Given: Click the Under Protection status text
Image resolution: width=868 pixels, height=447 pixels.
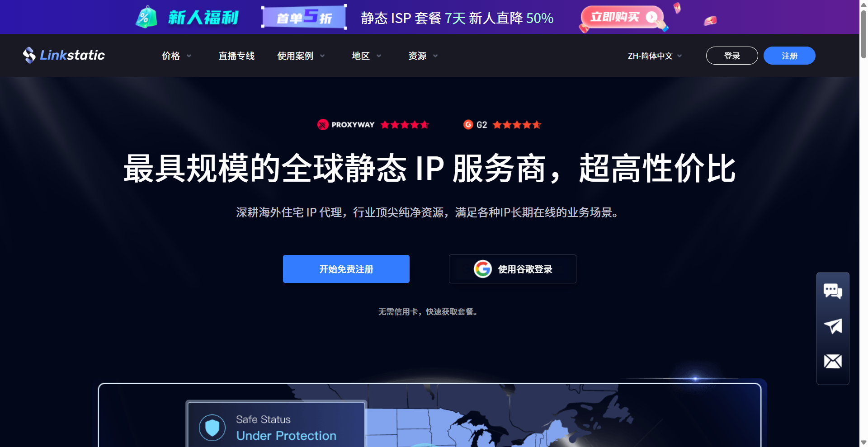Looking at the screenshot, I should pyautogui.click(x=286, y=436).
